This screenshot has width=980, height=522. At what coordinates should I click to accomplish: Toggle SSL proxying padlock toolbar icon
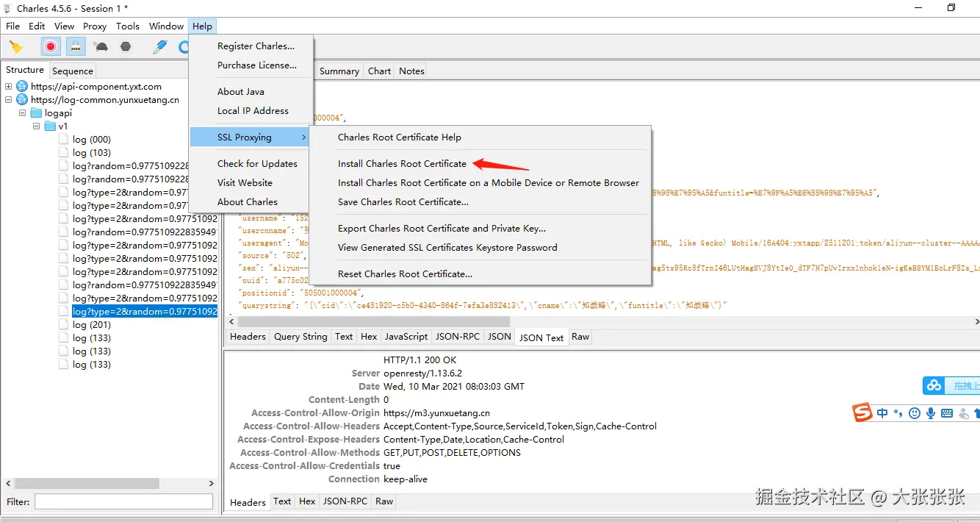coord(76,47)
